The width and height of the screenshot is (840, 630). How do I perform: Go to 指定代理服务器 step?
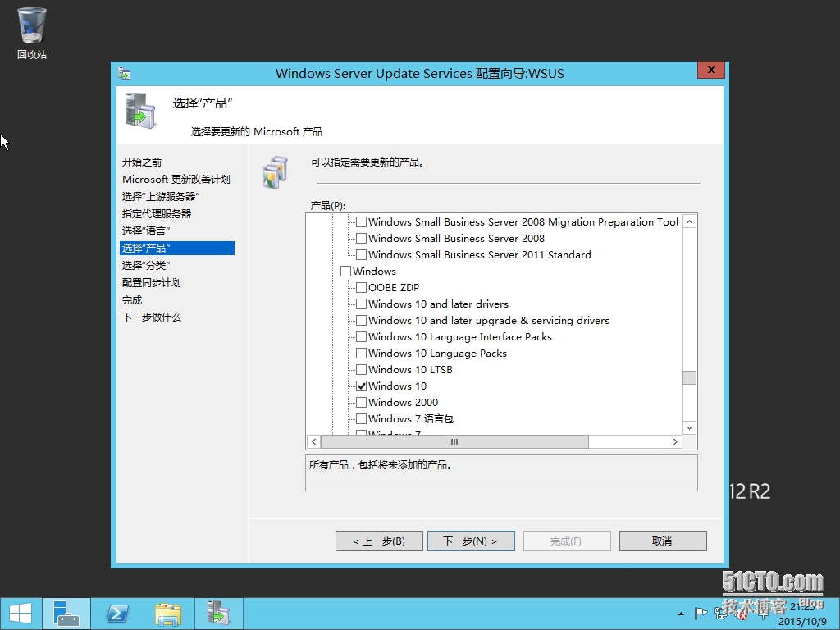(x=157, y=214)
